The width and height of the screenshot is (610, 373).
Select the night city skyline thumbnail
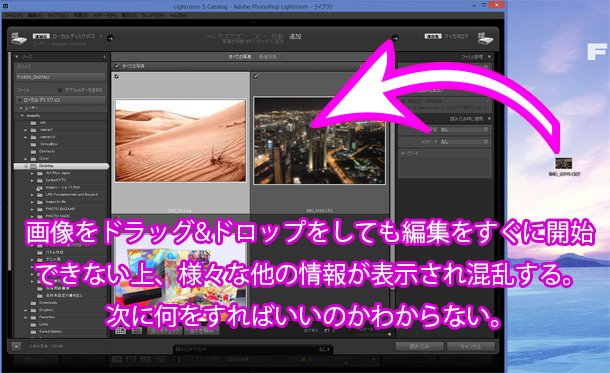click(319, 140)
